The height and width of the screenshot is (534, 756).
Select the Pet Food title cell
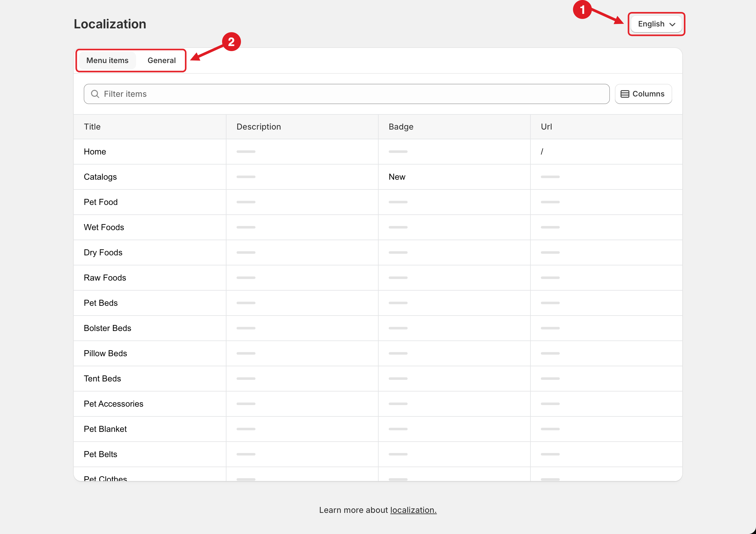(x=150, y=202)
